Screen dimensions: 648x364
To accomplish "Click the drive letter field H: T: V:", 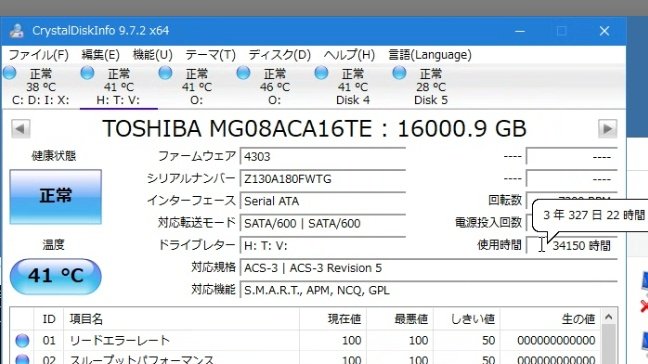I will coord(323,246).
